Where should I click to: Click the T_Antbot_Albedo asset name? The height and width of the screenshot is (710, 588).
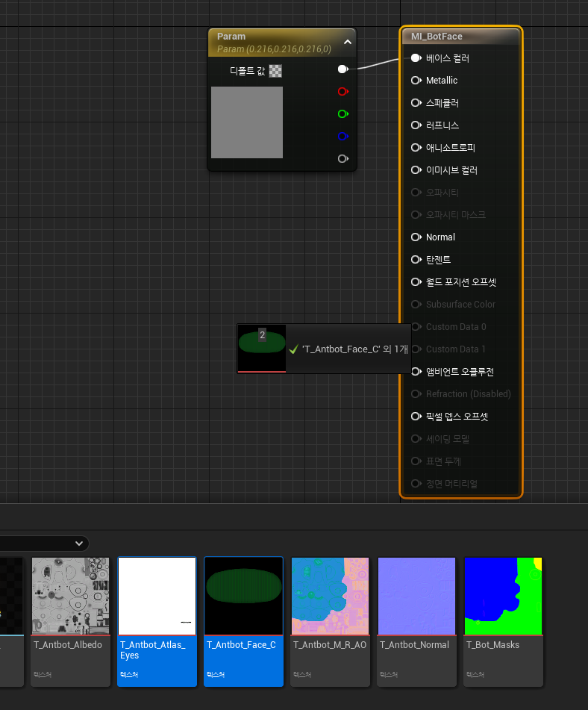[68, 645]
